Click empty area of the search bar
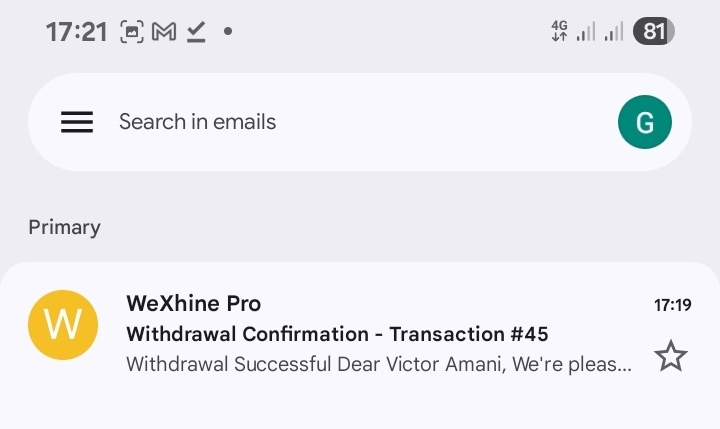Image resolution: width=720 pixels, height=429 pixels. (450, 122)
